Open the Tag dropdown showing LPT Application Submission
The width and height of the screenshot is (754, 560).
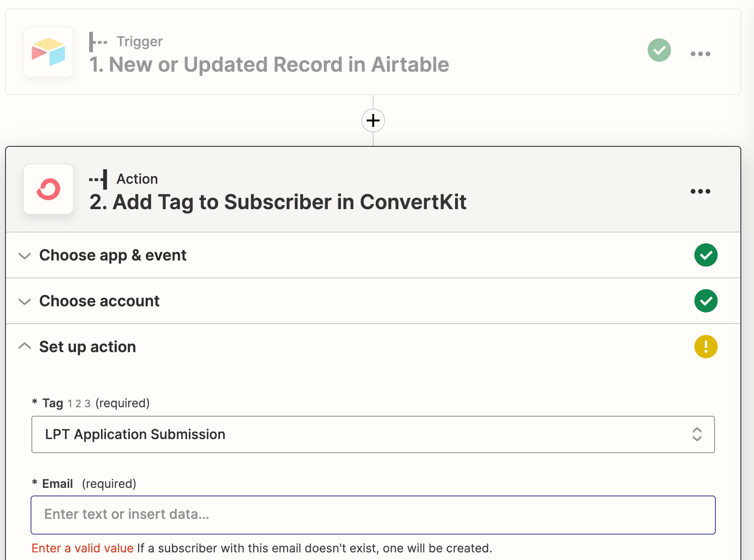(x=373, y=434)
